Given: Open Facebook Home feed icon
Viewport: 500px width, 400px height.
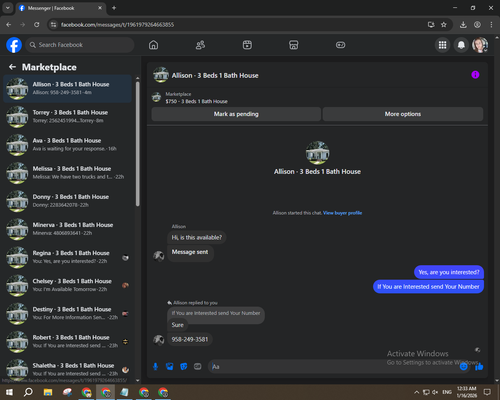Looking at the screenshot, I should 153,45.
